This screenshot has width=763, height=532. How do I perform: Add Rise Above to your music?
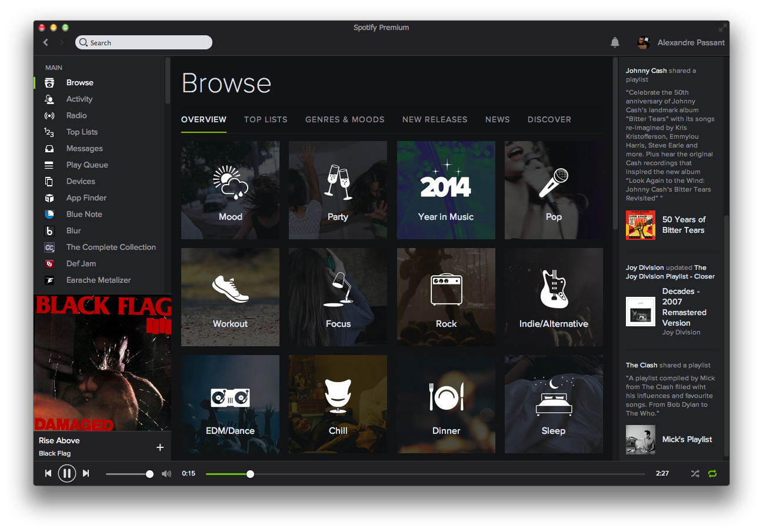[159, 447]
